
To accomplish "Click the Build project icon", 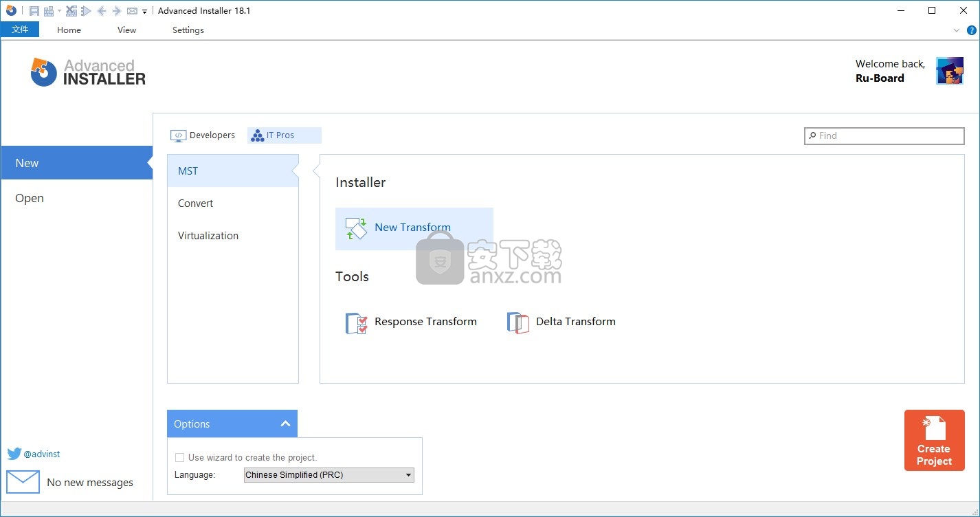I will [x=49, y=11].
